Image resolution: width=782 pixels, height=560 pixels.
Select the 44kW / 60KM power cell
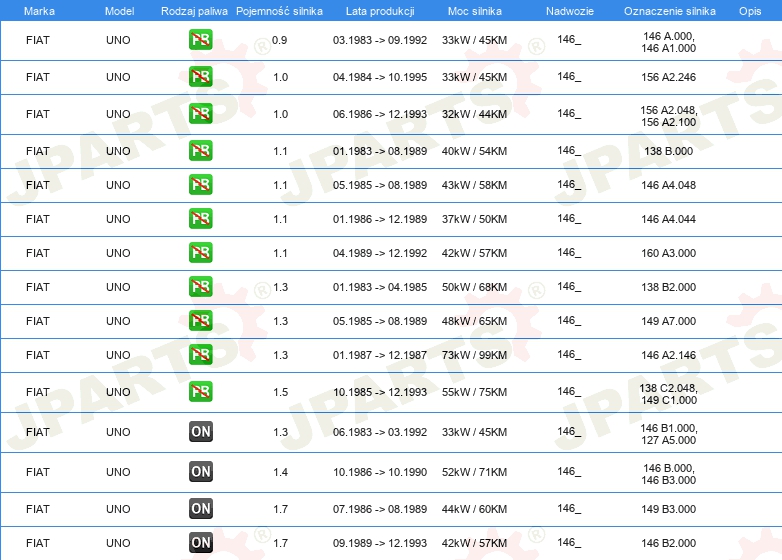click(x=474, y=509)
